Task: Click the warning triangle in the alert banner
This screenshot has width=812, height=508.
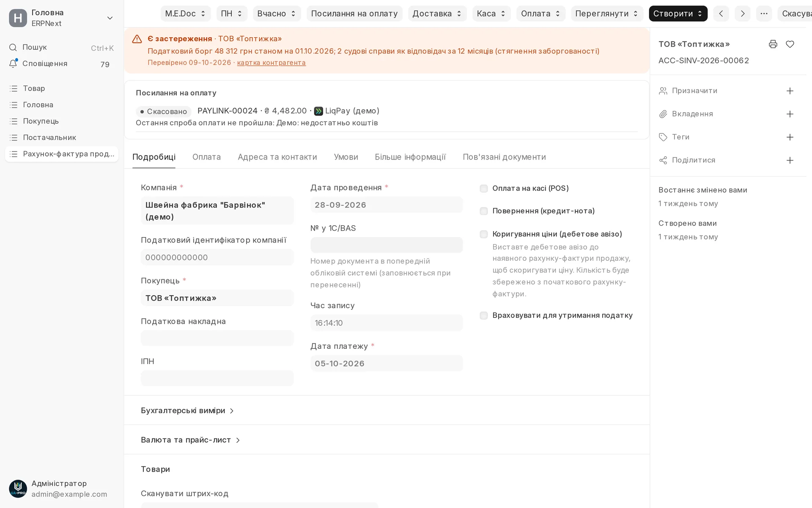Action: 137,39
